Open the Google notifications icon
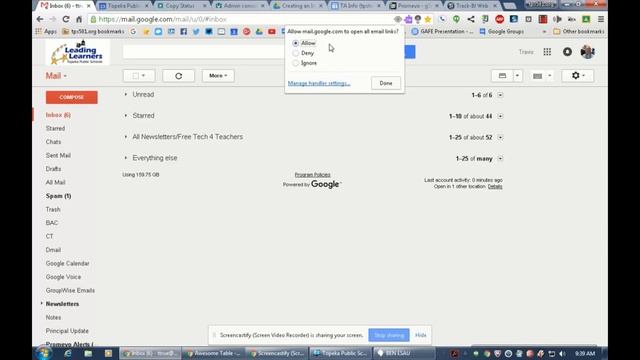The width and height of the screenshot is (640, 360). click(567, 52)
